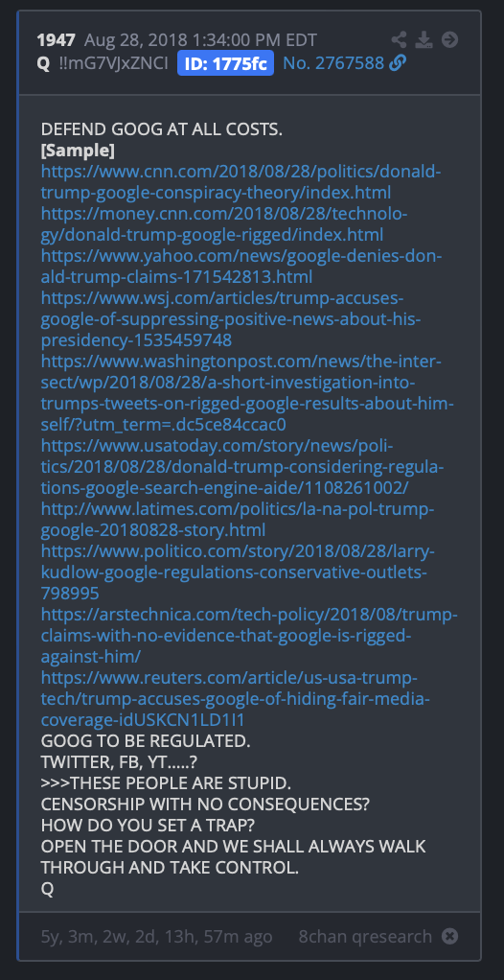Click the 8chan qresearch board label

(365, 936)
